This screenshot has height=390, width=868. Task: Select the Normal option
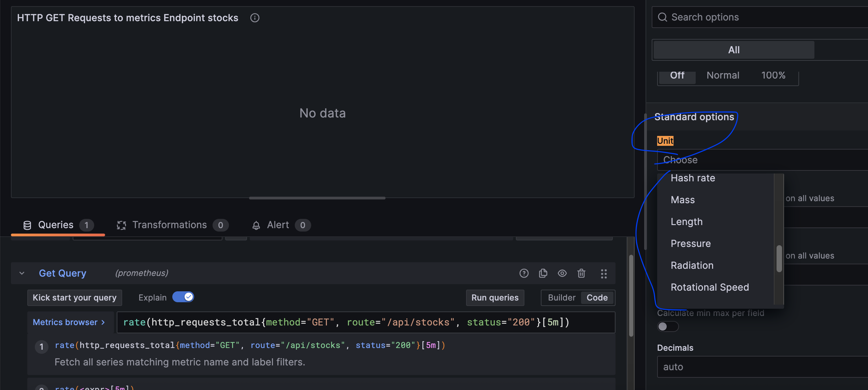723,75
